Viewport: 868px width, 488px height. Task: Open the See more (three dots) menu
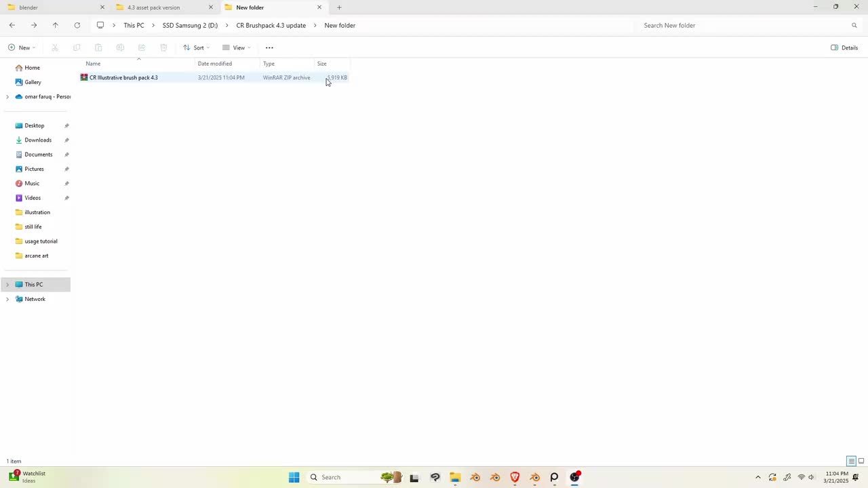[x=269, y=47]
